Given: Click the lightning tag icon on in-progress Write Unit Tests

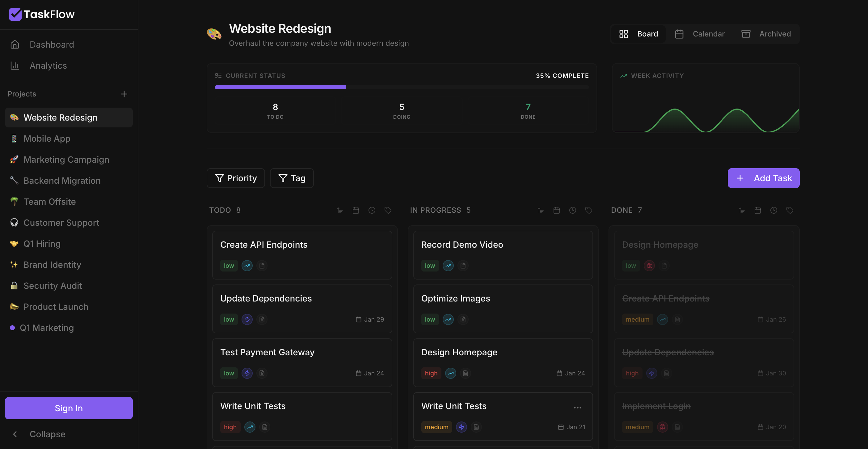Looking at the screenshot, I should (461, 427).
